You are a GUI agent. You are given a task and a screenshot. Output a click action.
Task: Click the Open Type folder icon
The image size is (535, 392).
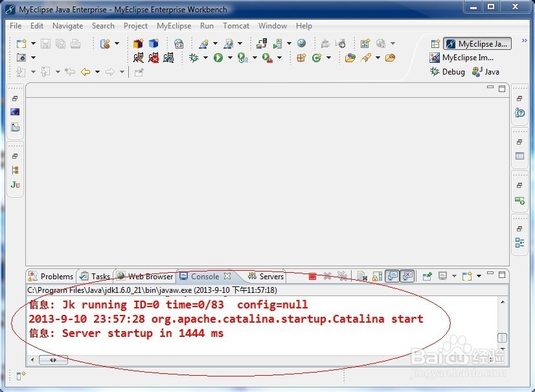click(350, 58)
